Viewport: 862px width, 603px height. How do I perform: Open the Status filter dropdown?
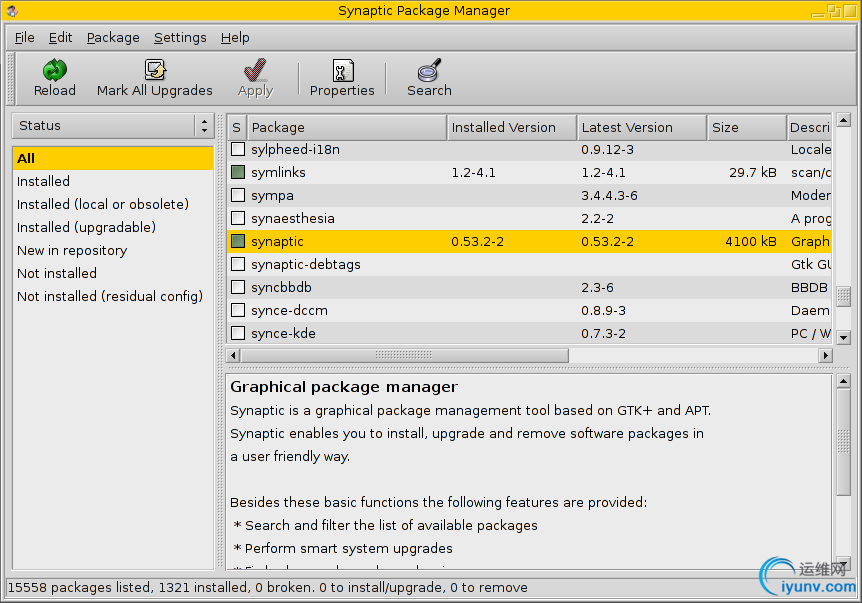113,126
